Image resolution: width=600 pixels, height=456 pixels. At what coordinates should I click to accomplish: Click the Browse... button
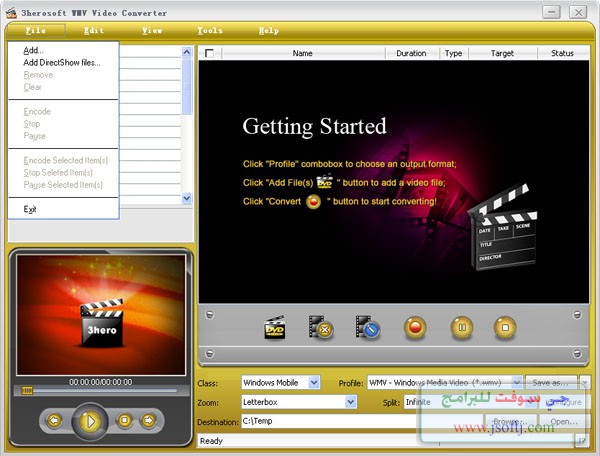(x=511, y=422)
